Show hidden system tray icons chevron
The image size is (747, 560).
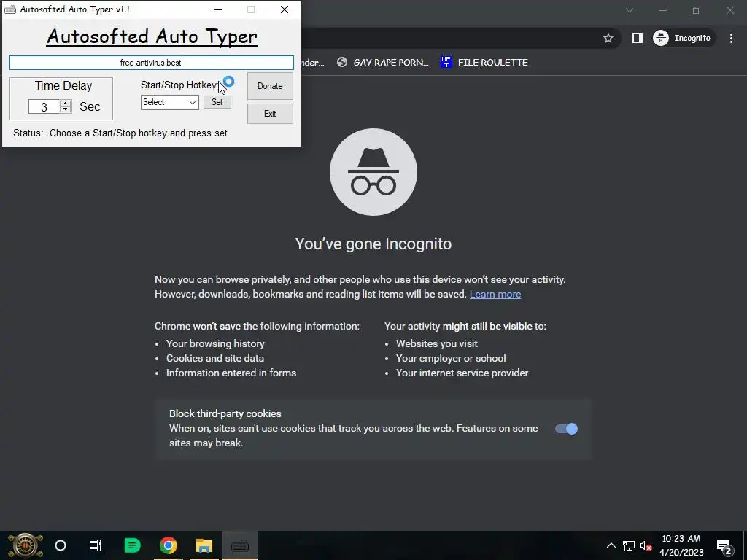pyautogui.click(x=611, y=545)
